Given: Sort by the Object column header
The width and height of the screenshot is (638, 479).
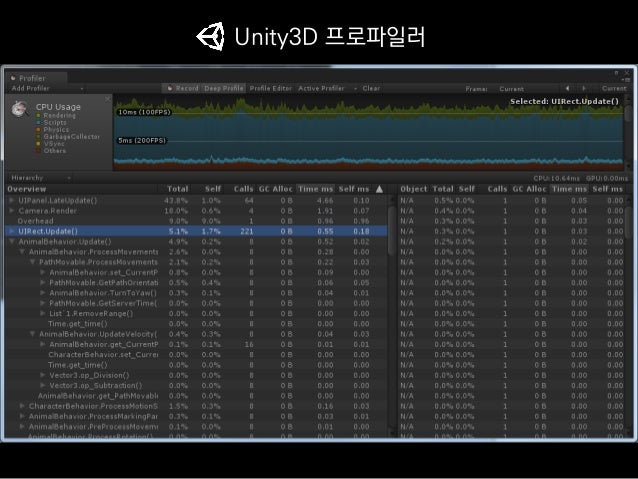Looking at the screenshot, I should click(413, 189).
